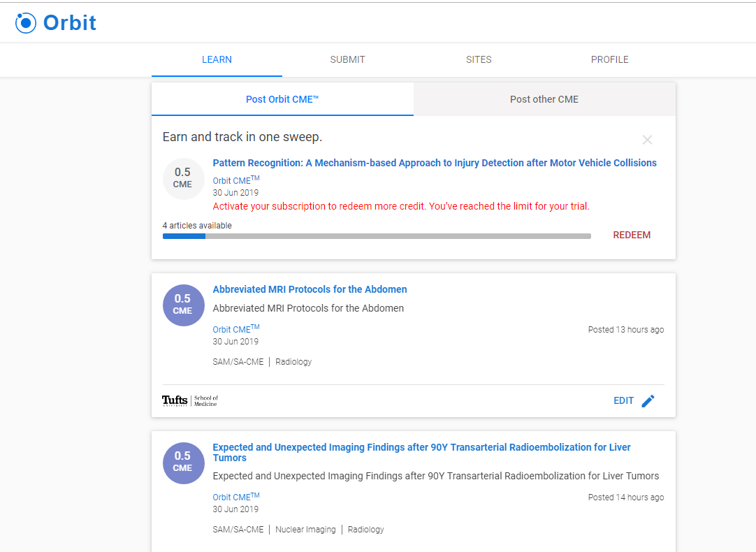The width and height of the screenshot is (756, 552).
Task: Click SAM/SA-CME tag on Radioembolization card
Action: (238, 530)
